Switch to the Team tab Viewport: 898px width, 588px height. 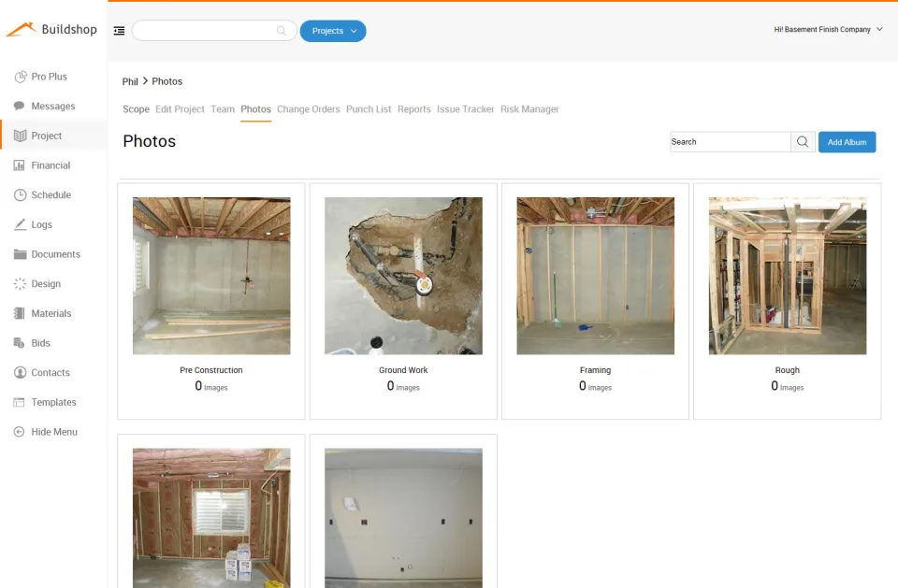[x=223, y=108]
